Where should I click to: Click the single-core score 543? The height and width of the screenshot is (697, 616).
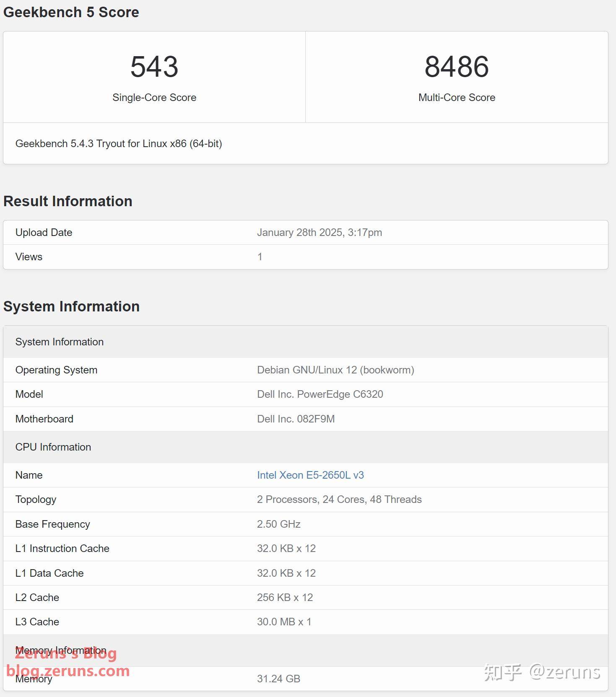154,67
